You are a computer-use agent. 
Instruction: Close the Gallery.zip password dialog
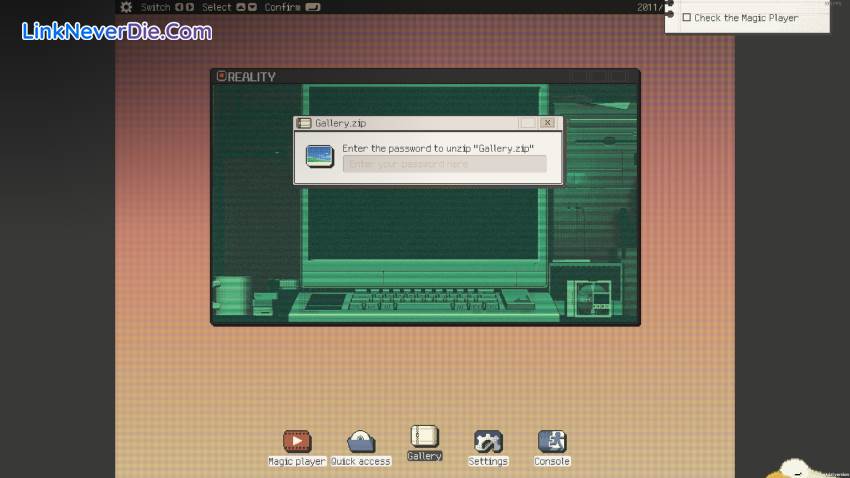tap(547, 123)
